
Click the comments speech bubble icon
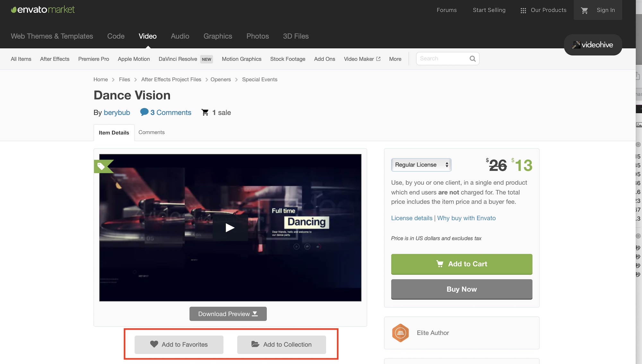coord(144,112)
